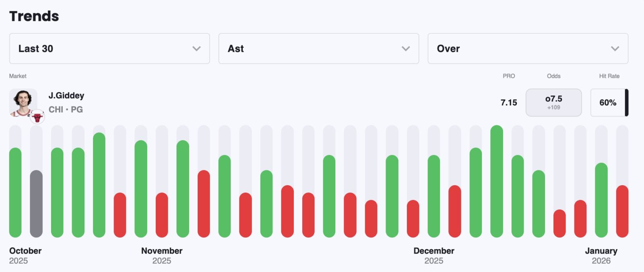Click the o7.5 +109 odds button

[x=553, y=102]
